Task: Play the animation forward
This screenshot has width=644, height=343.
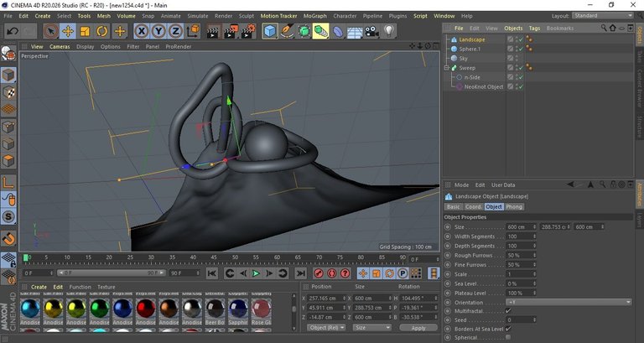Action: pos(256,273)
